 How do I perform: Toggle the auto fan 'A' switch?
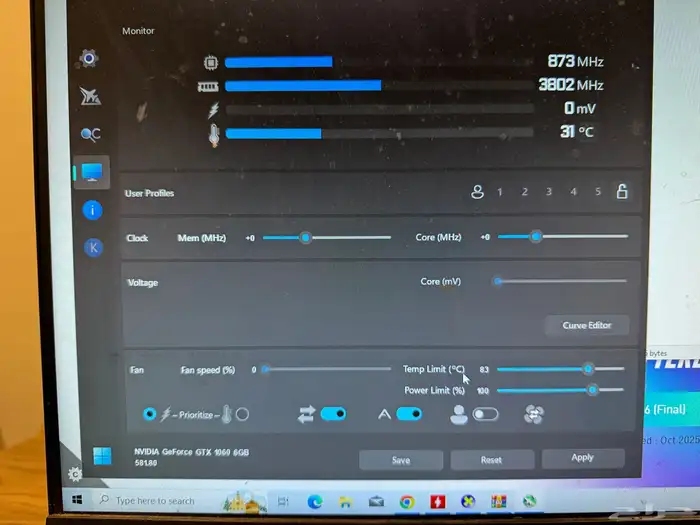[409, 414]
